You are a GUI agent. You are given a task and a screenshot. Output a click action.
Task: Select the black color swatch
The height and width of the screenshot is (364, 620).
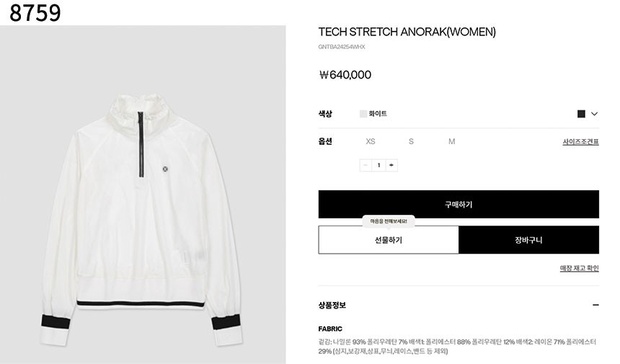pos(581,114)
